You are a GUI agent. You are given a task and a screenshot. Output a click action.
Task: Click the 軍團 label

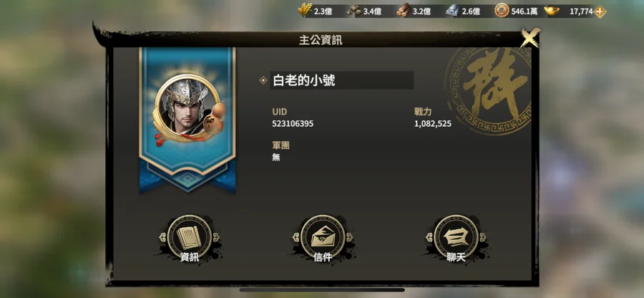tap(281, 145)
